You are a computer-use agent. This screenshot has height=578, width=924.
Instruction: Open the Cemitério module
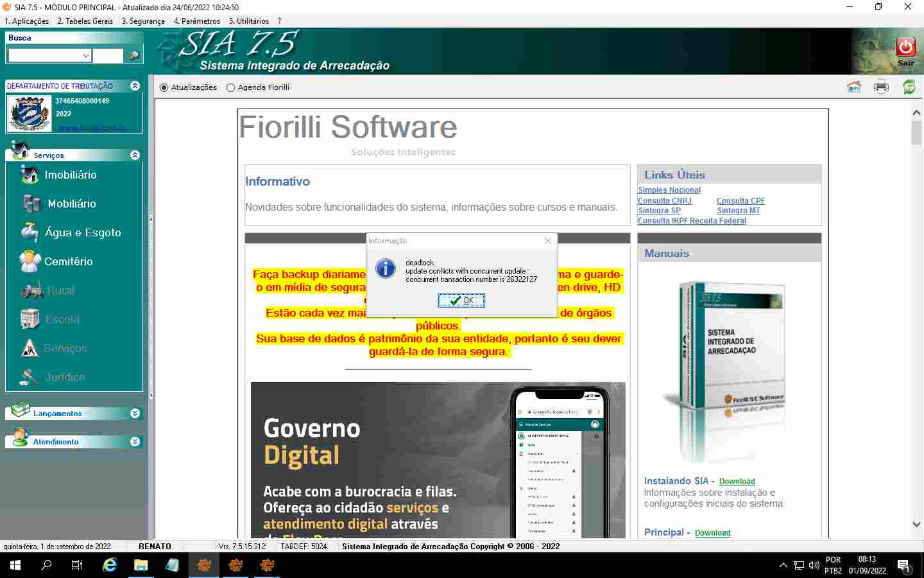tap(68, 261)
